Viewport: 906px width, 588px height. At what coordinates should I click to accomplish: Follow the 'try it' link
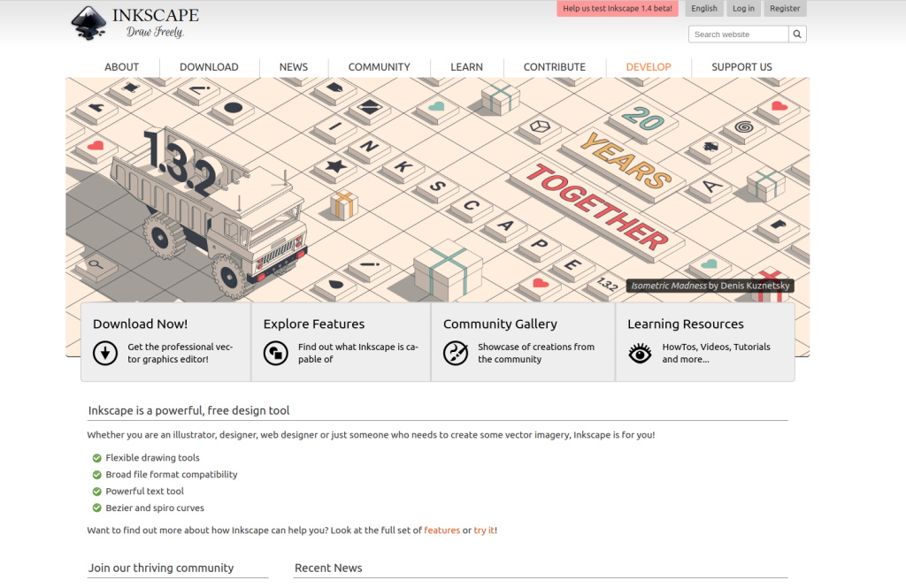point(484,531)
